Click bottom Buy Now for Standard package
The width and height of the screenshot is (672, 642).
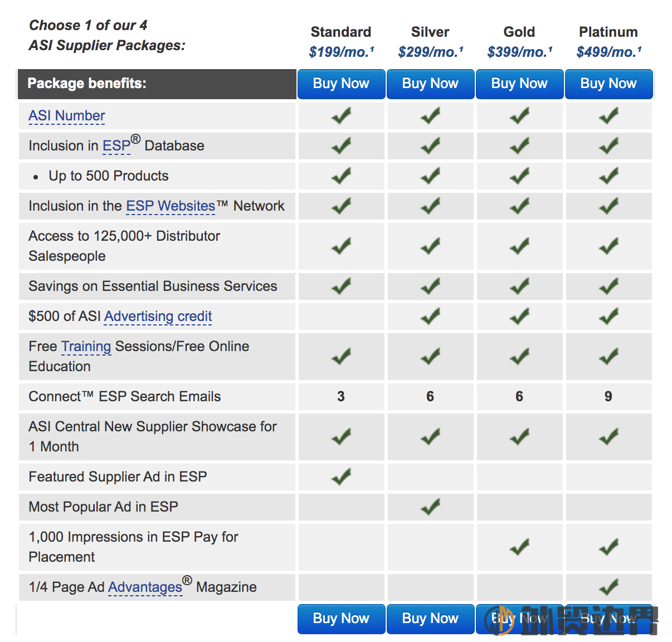click(341, 619)
